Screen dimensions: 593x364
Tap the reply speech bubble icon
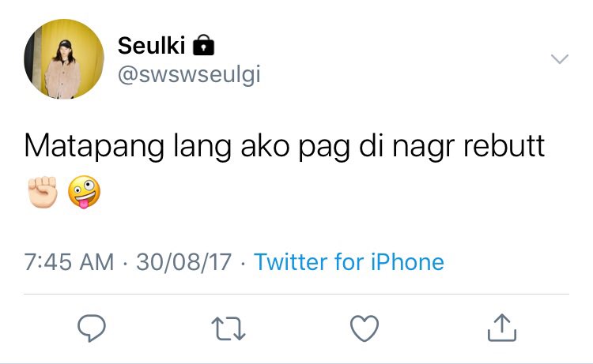tap(92, 328)
